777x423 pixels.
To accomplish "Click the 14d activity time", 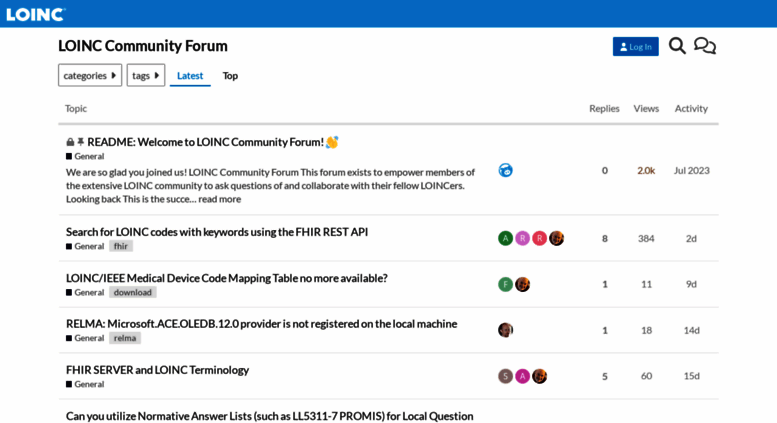I will (x=691, y=330).
